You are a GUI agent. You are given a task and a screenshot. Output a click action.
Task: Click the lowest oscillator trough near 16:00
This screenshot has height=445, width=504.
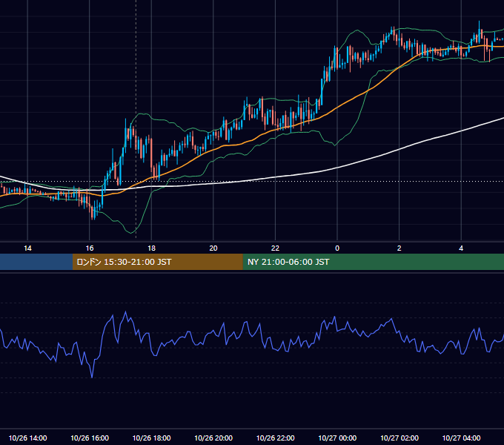click(92, 377)
